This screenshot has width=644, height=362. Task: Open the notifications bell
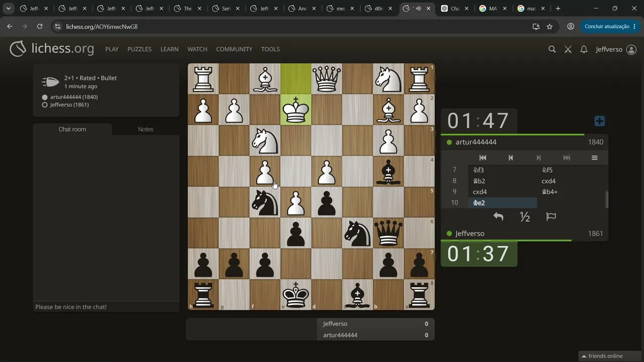click(584, 49)
